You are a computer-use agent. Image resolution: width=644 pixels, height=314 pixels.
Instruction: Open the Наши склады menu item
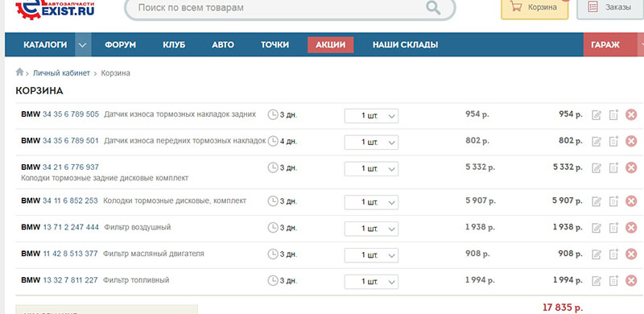tap(405, 45)
